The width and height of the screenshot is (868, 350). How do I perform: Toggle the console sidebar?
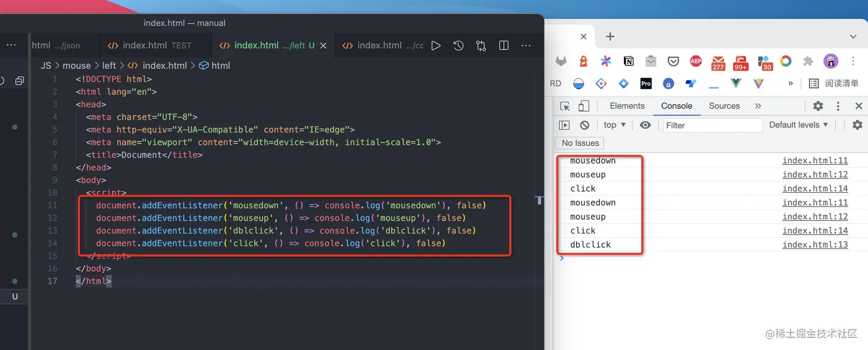click(x=564, y=125)
